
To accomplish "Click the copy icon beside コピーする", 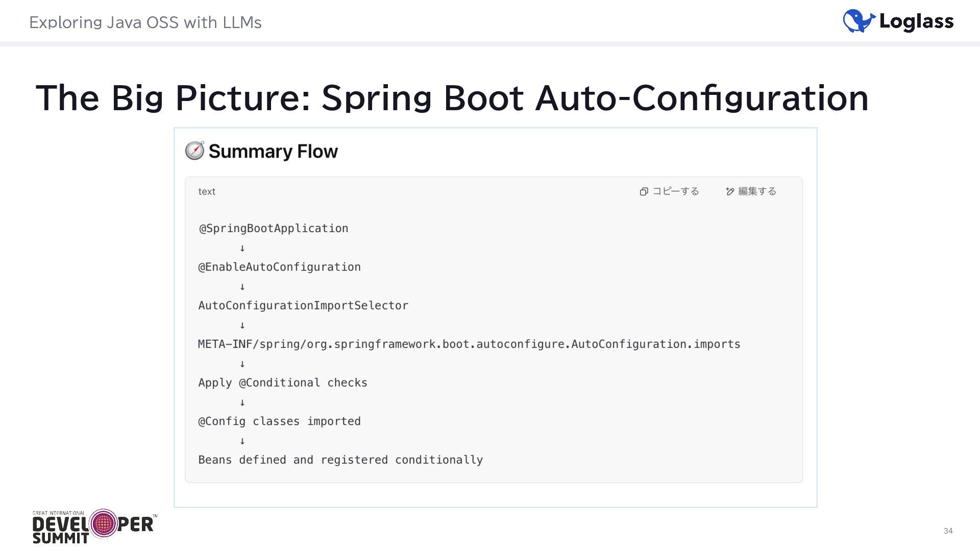I will pyautogui.click(x=644, y=191).
